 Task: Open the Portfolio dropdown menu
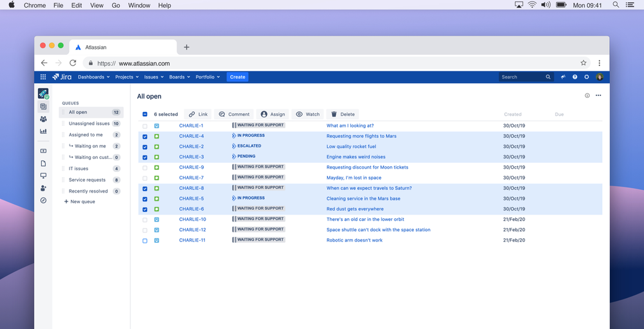coord(208,77)
